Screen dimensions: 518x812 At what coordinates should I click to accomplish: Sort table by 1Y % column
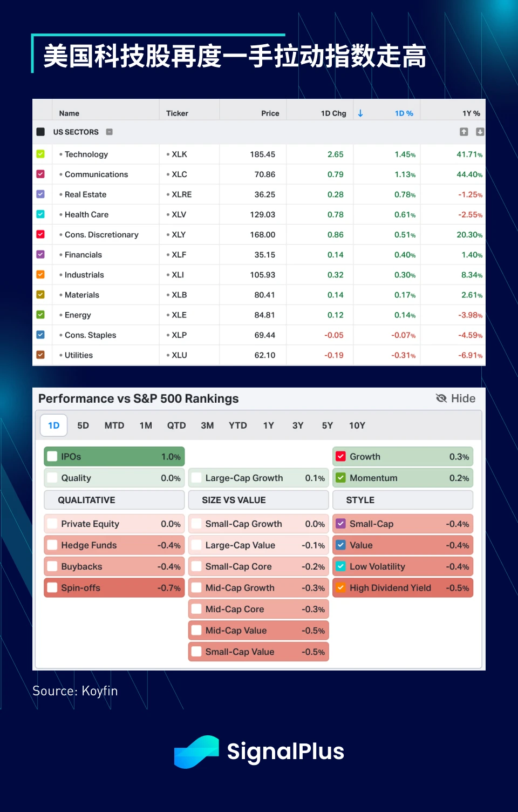[x=471, y=113]
